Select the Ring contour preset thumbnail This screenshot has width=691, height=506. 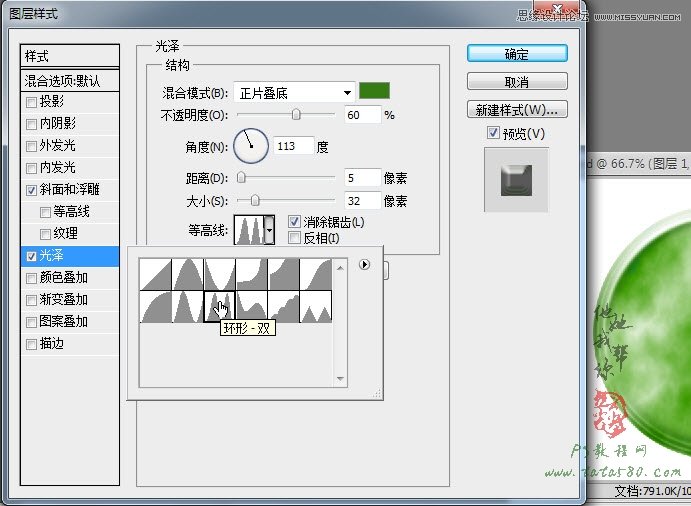pos(187,306)
